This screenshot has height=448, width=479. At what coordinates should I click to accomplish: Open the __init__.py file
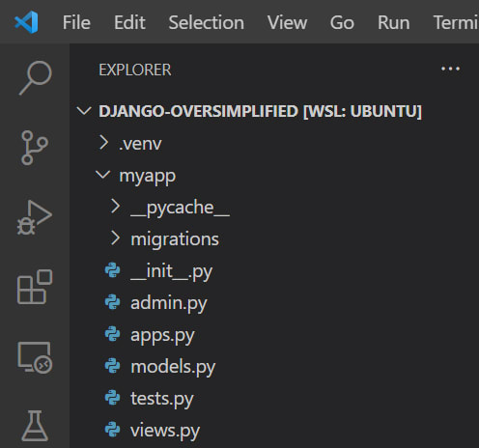click(x=171, y=271)
